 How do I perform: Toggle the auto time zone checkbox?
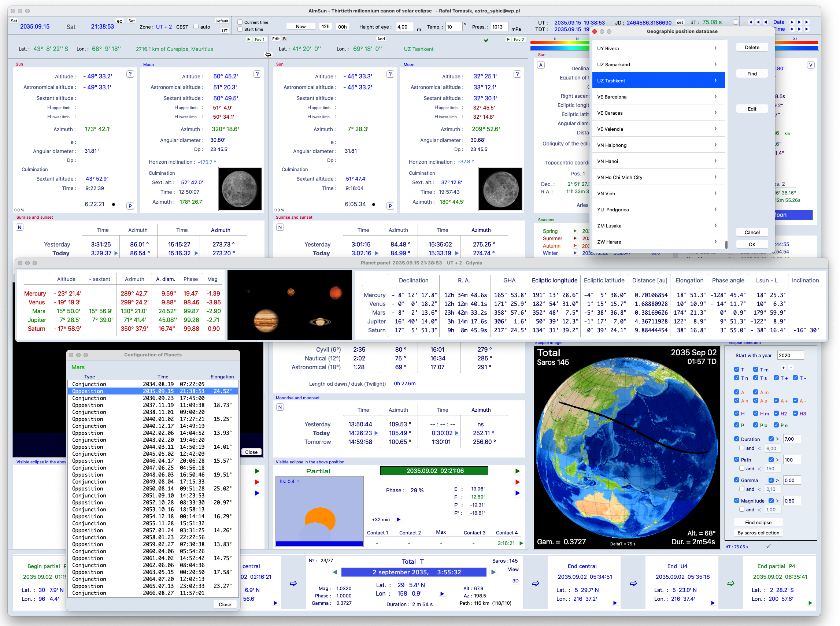[x=196, y=26]
